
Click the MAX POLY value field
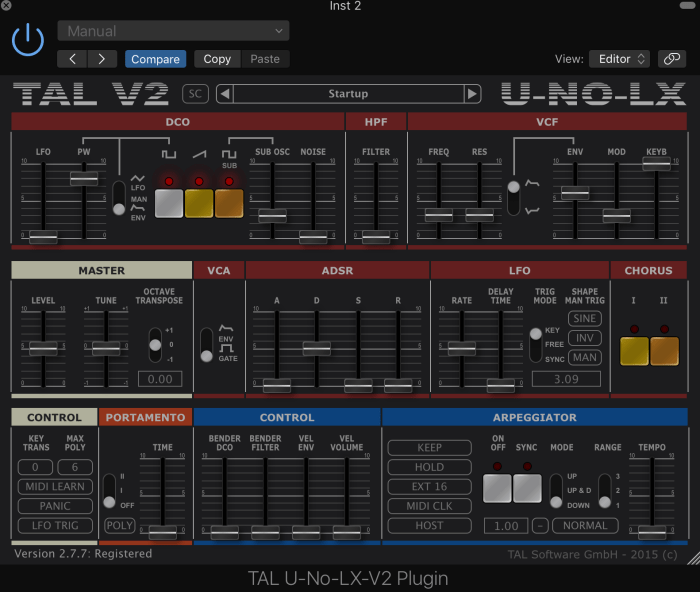(74, 467)
